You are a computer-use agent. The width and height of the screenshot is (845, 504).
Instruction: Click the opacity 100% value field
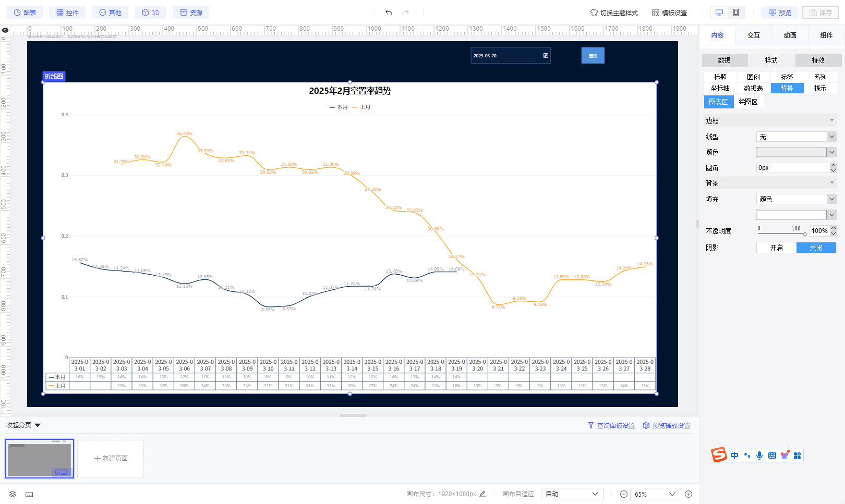[819, 231]
